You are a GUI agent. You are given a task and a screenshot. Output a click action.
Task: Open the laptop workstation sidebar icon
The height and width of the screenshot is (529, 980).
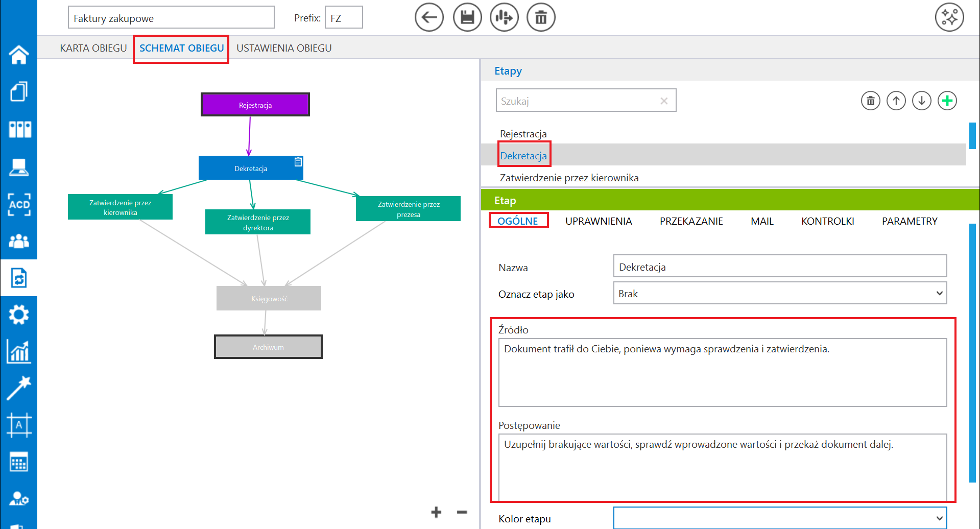[19, 167]
